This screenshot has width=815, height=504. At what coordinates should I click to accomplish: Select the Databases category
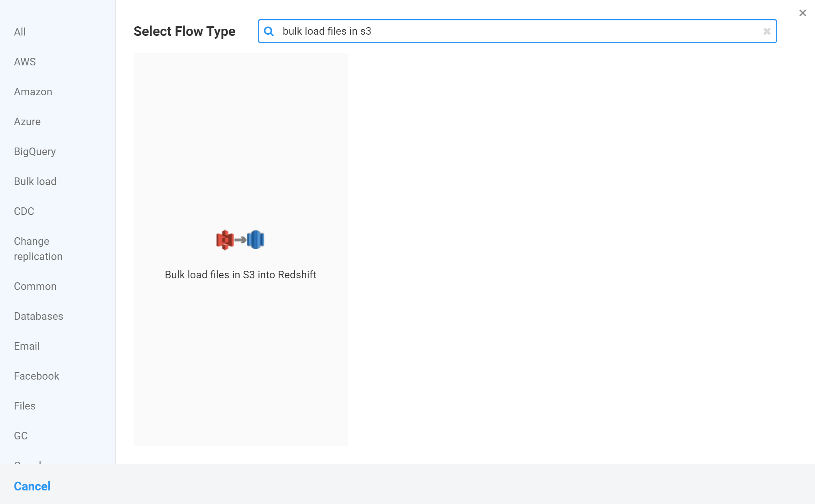38,316
